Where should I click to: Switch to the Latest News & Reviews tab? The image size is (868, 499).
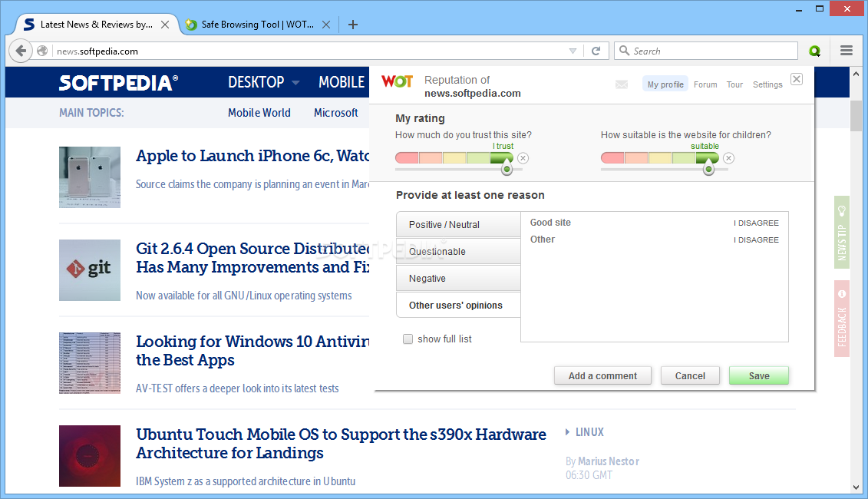96,25
